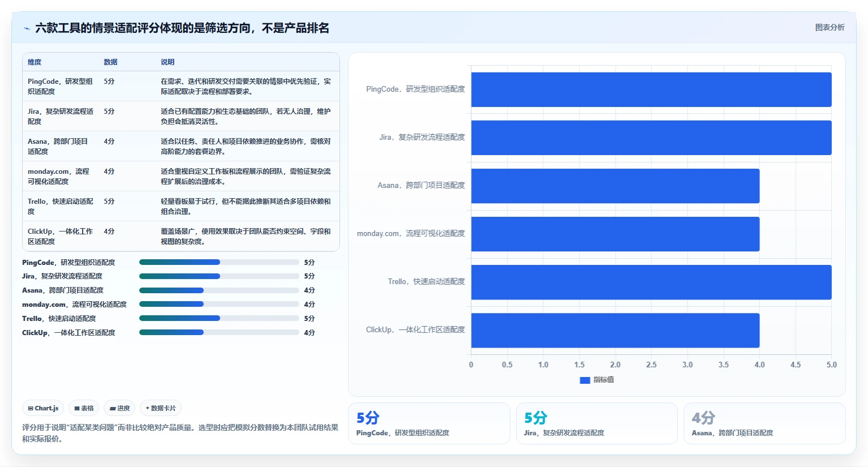Click the Trello progress bar
Image resolution: width=868 pixels, height=467 pixels.
coord(219,318)
